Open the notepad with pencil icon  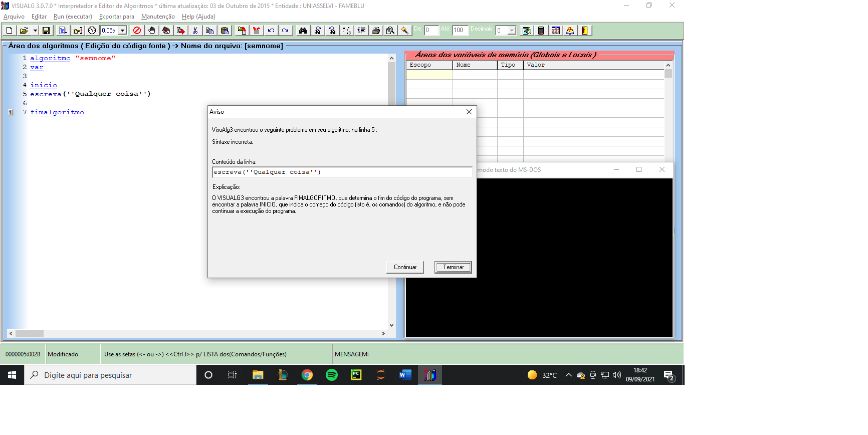tap(526, 31)
